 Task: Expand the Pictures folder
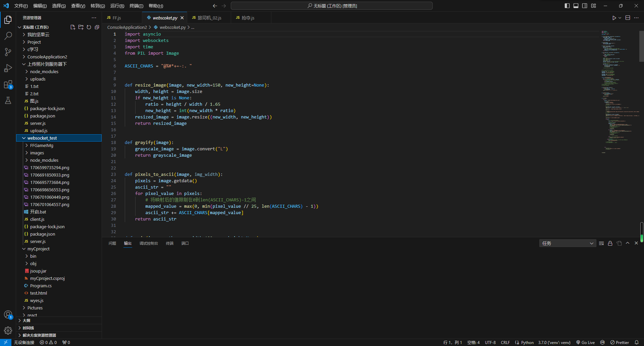(x=59, y=308)
